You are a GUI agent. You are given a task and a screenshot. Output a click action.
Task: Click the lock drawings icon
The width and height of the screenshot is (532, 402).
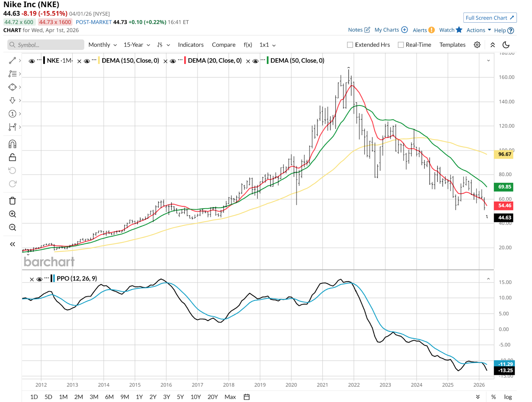click(x=12, y=157)
